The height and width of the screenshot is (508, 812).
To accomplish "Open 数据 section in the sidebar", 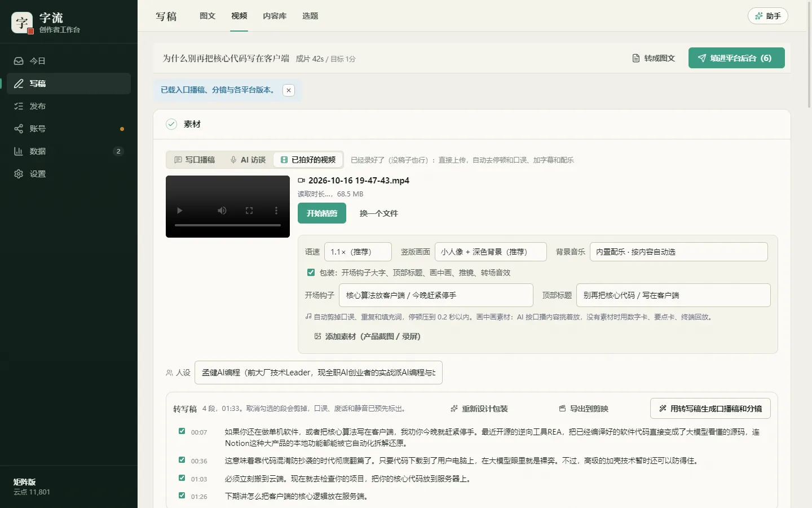I will 69,151.
